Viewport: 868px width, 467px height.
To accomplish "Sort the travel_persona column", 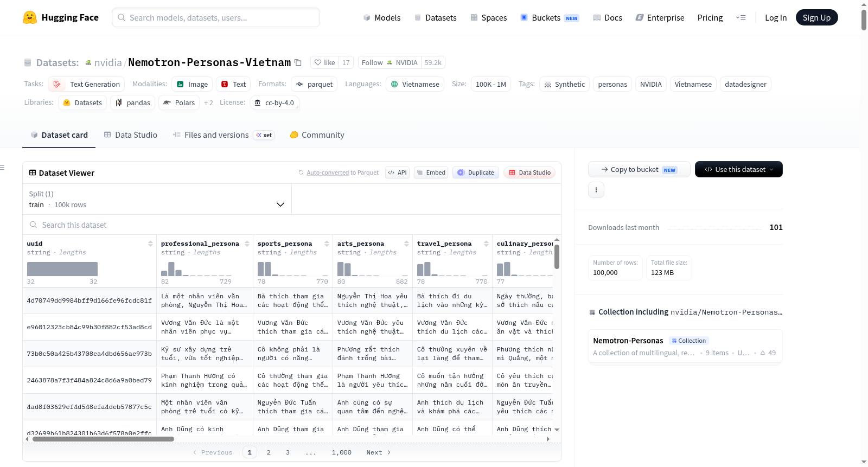I will point(486,244).
